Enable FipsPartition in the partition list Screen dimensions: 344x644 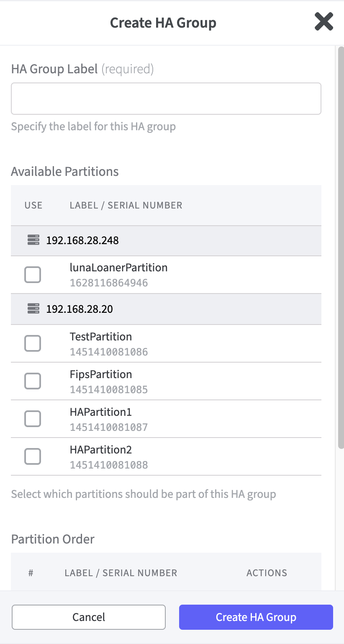[33, 381]
